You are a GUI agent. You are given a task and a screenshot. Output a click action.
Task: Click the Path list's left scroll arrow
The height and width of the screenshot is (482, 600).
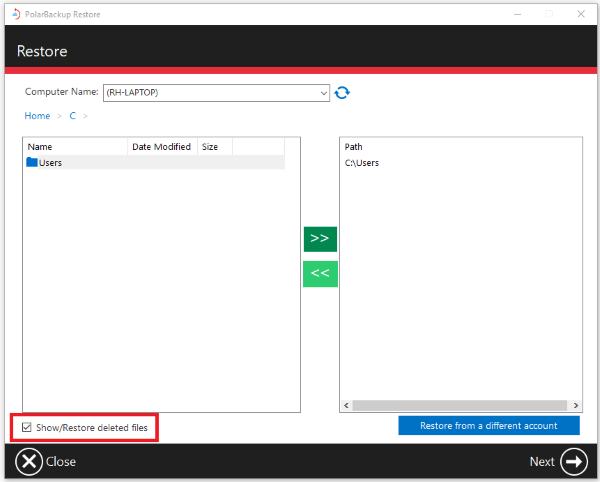pos(346,406)
